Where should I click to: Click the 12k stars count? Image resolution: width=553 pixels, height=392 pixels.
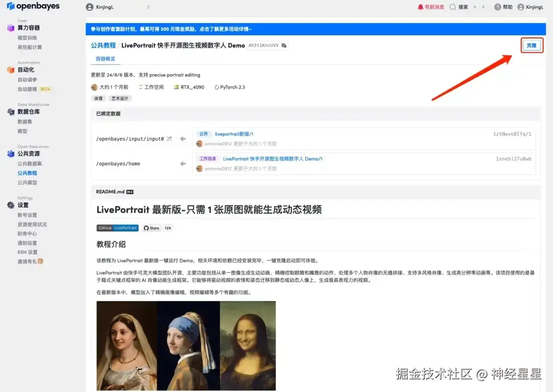pyautogui.click(x=168, y=228)
